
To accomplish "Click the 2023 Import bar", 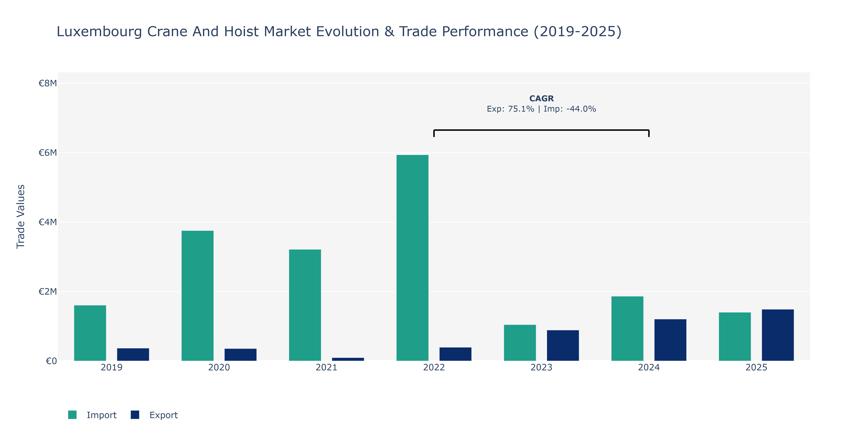I will pos(520,343).
